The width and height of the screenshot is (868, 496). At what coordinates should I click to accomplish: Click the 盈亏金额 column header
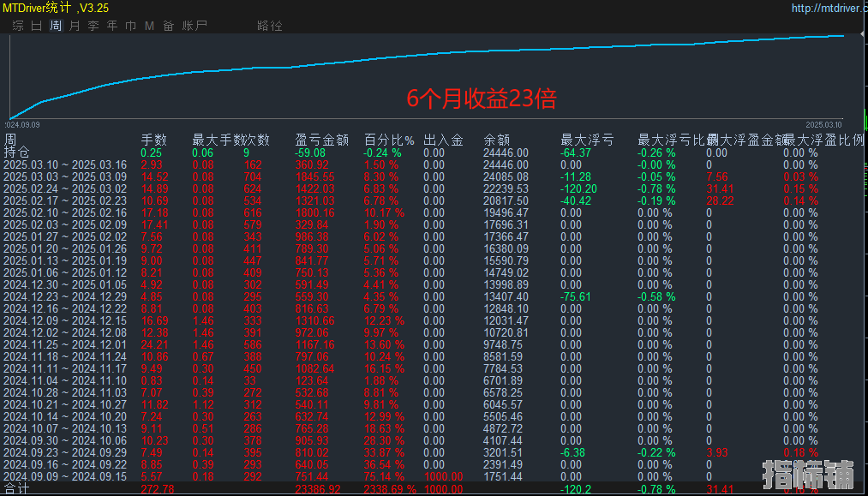tap(321, 140)
